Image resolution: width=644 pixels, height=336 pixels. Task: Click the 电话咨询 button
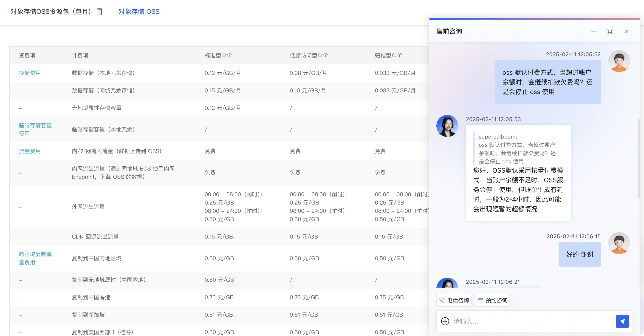pyautogui.click(x=454, y=300)
